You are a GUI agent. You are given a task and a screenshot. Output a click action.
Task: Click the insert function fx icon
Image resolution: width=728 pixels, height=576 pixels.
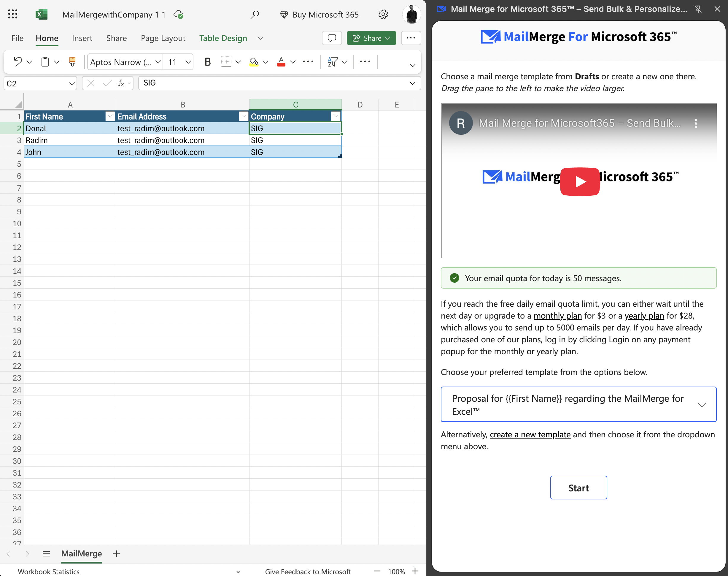point(121,83)
